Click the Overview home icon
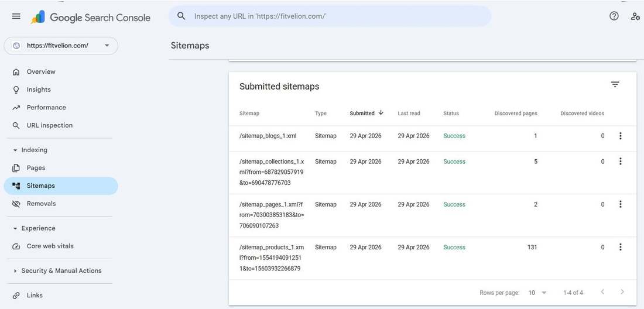The image size is (644, 309). (16, 72)
